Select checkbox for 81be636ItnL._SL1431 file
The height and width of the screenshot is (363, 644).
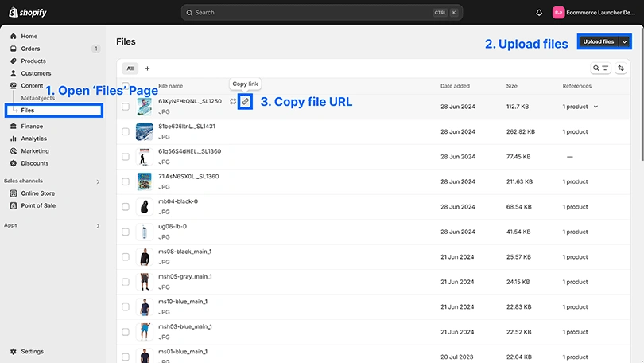126,132
